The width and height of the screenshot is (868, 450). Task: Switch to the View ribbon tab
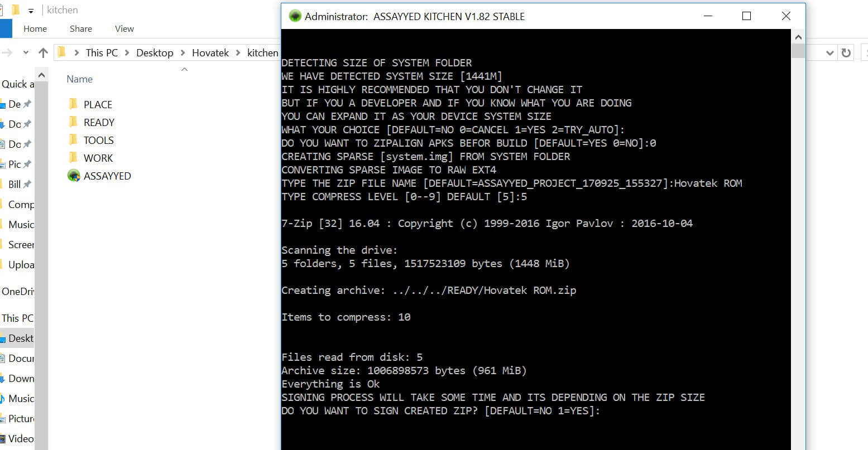pos(123,28)
